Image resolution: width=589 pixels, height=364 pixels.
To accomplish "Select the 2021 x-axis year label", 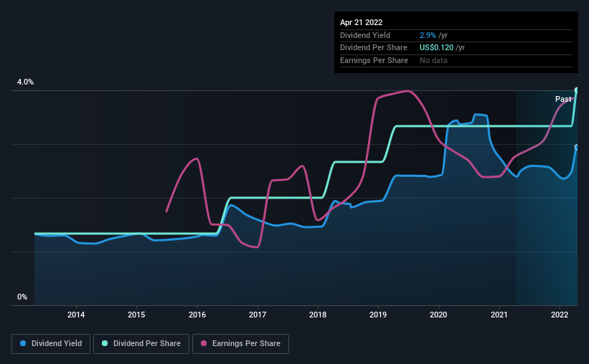I will 499,315.
